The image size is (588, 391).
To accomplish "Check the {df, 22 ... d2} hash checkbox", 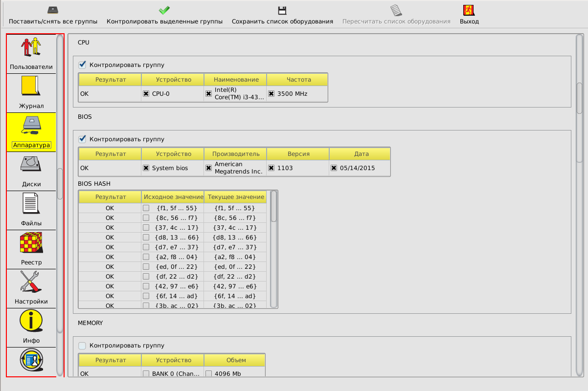I will click(146, 276).
